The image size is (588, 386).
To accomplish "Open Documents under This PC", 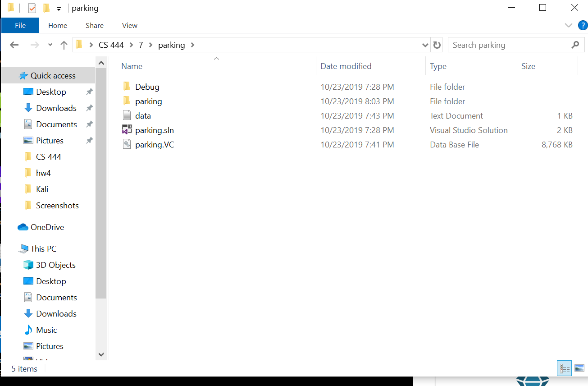I will tap(50, 298).
